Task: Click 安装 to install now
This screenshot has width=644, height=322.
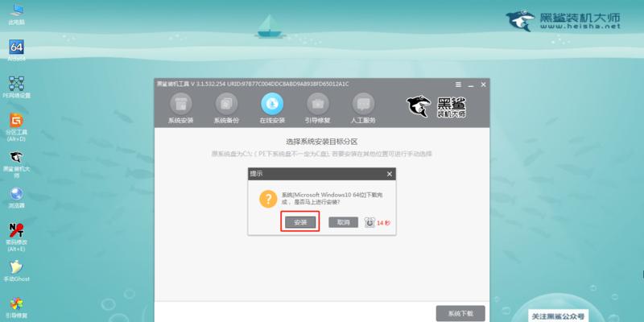Action: coord(300,222)
